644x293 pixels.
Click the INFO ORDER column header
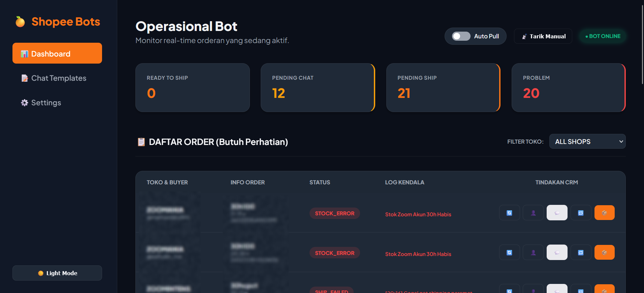click(x=248, y=182)
